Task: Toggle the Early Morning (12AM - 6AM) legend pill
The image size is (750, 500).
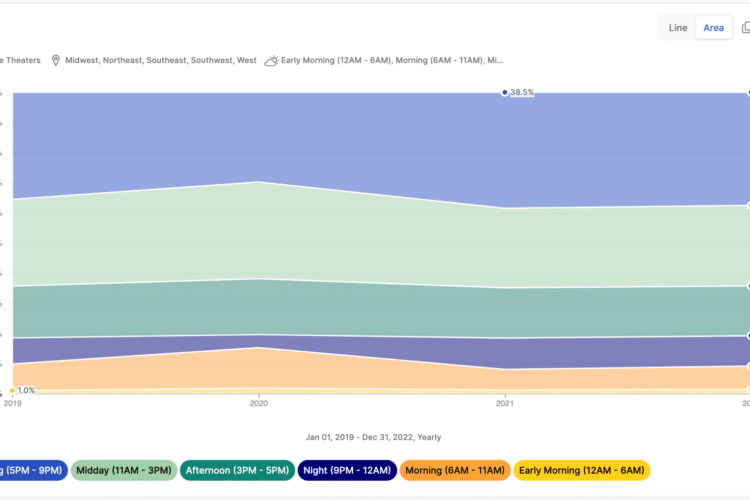Action: 582,470
